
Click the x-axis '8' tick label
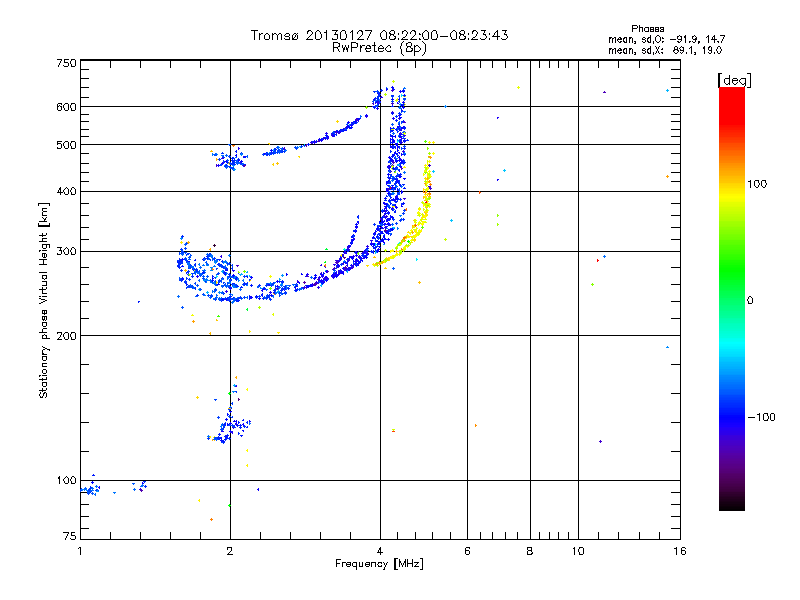530,551
